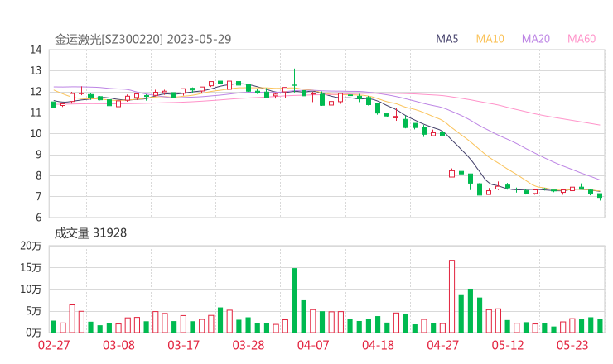The height and width of the screenshot is (364, 613).
Task: Click the 03-28 date axis label
Action: point(249,345)
